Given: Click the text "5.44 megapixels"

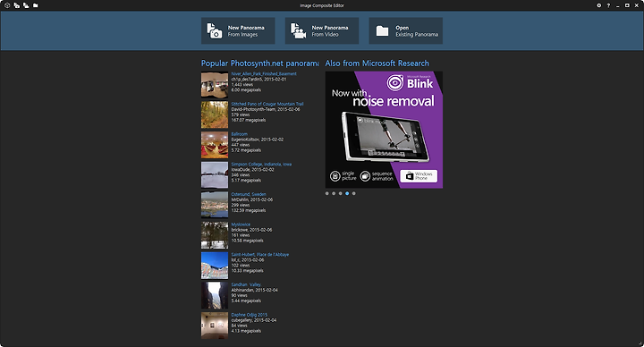Looking at the screenshot, I should click(x=246, y=300).
